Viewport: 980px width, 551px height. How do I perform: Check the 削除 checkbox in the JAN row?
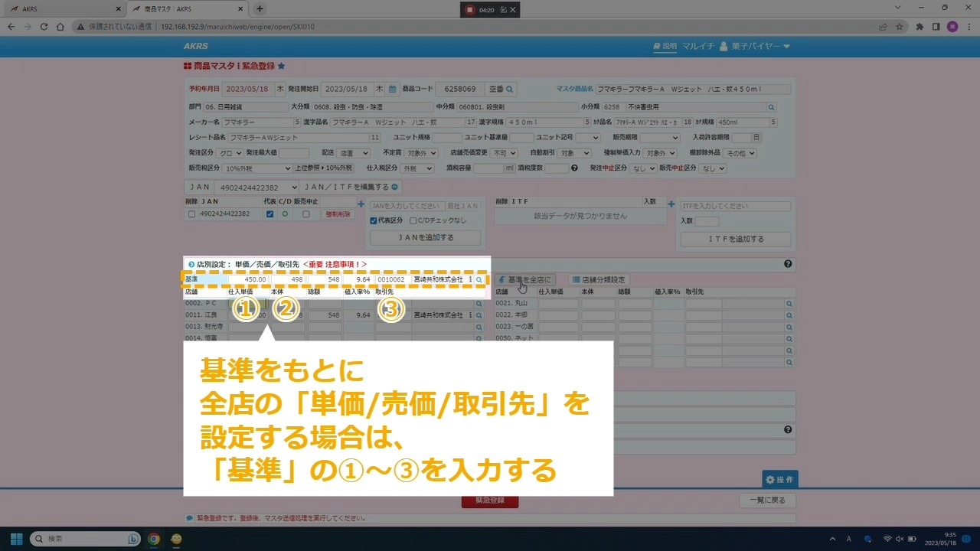pos(191,214)
